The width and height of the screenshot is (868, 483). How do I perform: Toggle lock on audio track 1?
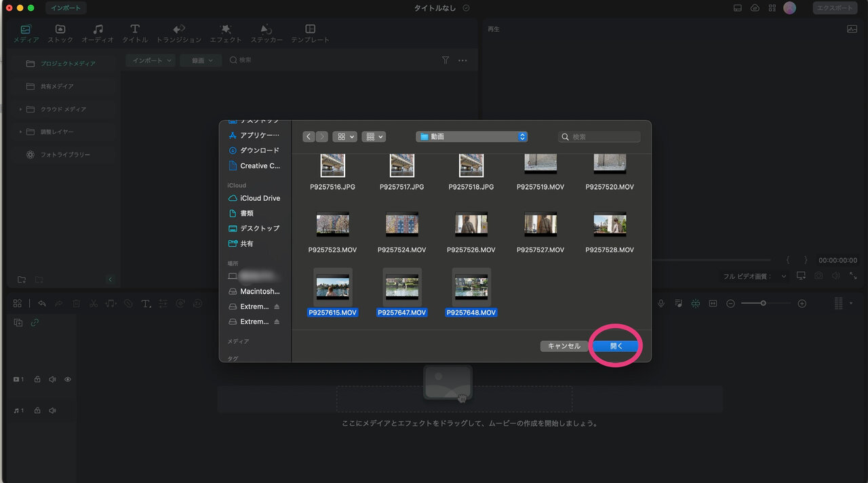pos(37,411)
